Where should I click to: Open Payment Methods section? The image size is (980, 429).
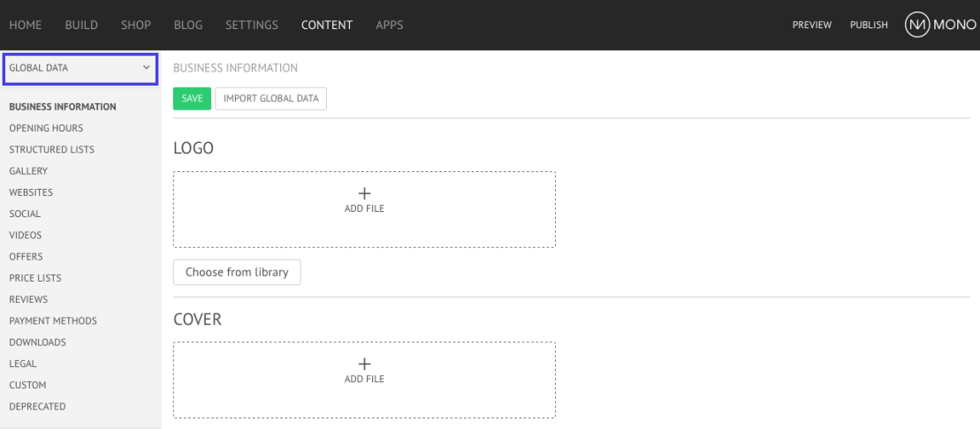53,321
